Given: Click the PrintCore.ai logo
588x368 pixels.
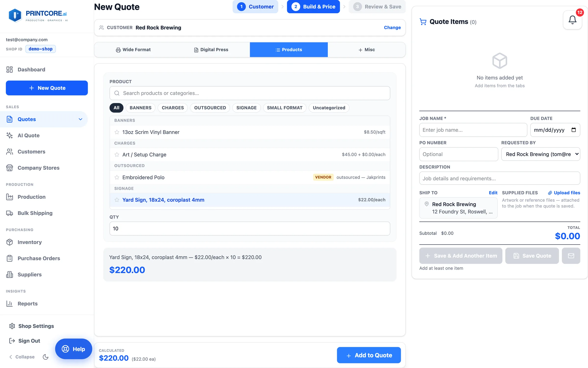Looking at the screenshot, I should point(38,16).
